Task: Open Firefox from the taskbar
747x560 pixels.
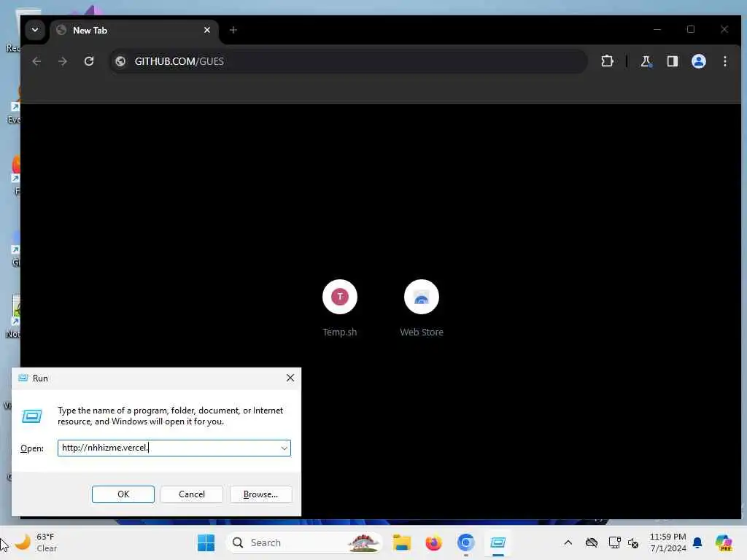Action: pos(433,542)
